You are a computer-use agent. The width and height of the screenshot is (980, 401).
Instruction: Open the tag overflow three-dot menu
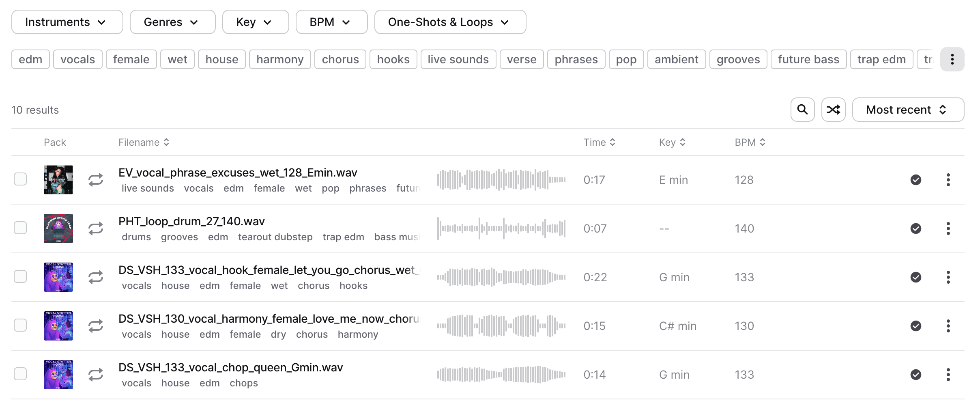(952, 60)
